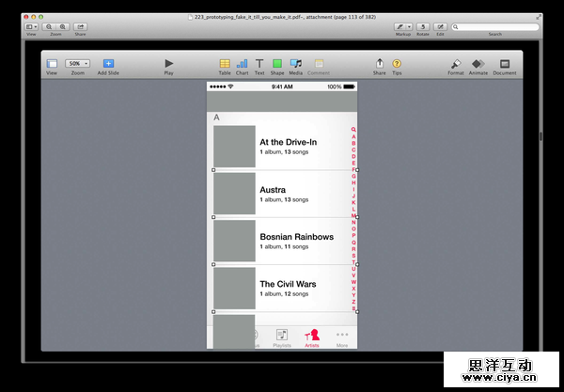
Task: Open the Tips question mark icon
Action: pyautogui.click(x=397, y=63)
